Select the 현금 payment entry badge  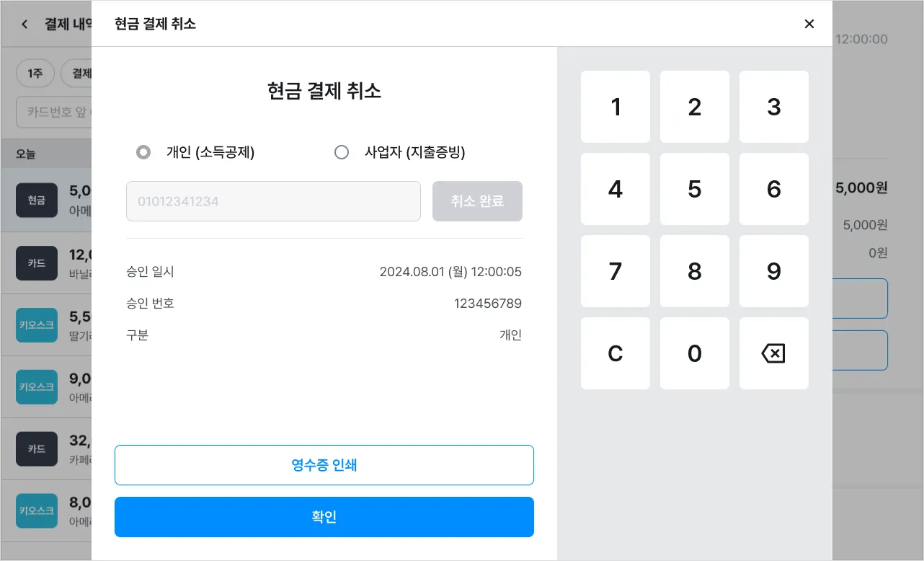pyautogui.click(x=37, y=200)
